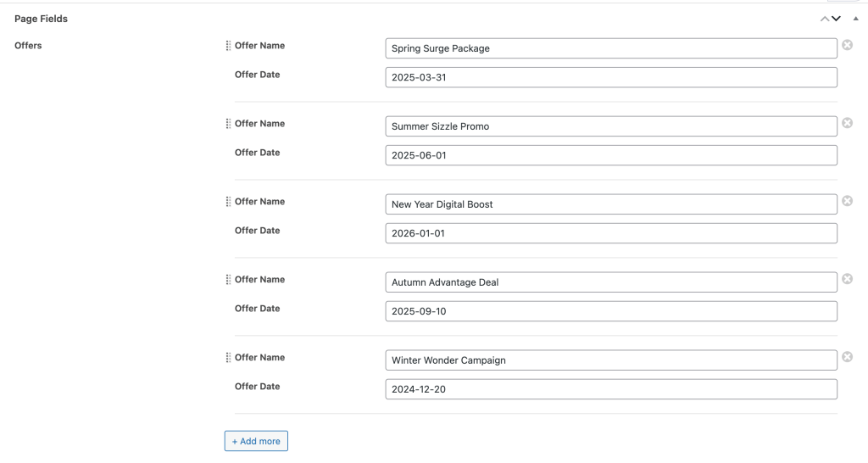Image resolution: width=868 pixels, height=463 pixels.
Task: Collapse the Page Fields panel
Action: coord(854,19)
